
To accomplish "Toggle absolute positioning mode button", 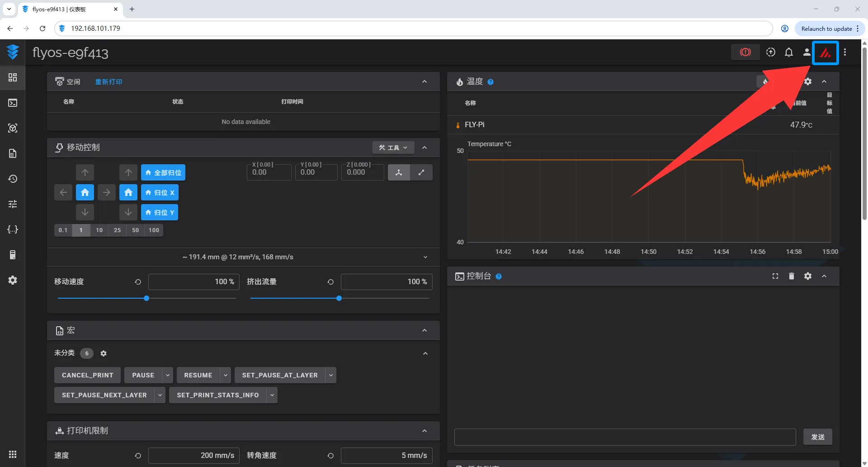I will 399,172.
